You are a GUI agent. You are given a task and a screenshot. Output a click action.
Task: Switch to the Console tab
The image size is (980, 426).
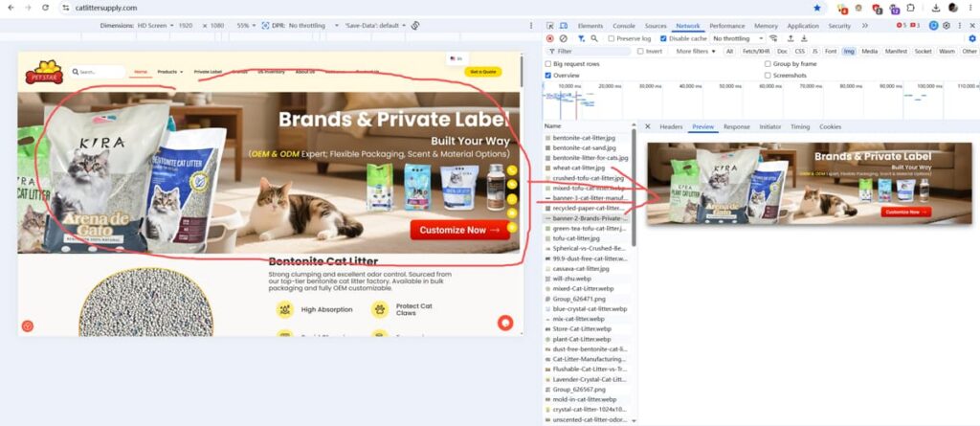(624, 26)
